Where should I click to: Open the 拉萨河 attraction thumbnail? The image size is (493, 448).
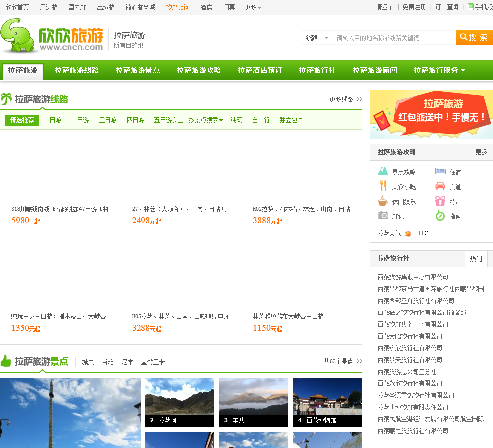tap(180, 402)
